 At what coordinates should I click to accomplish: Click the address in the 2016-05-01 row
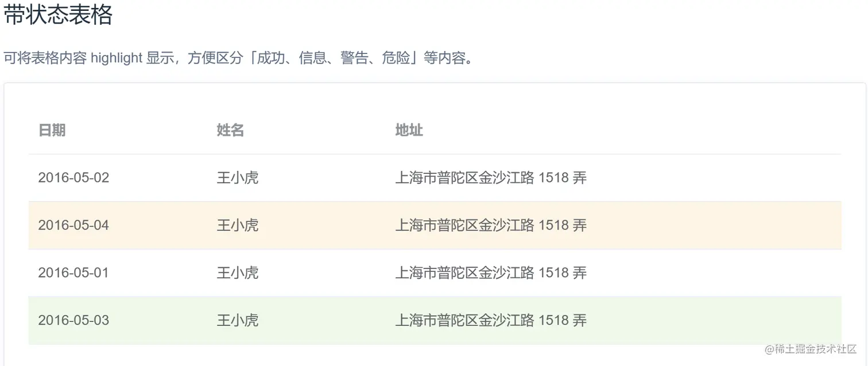491,273
